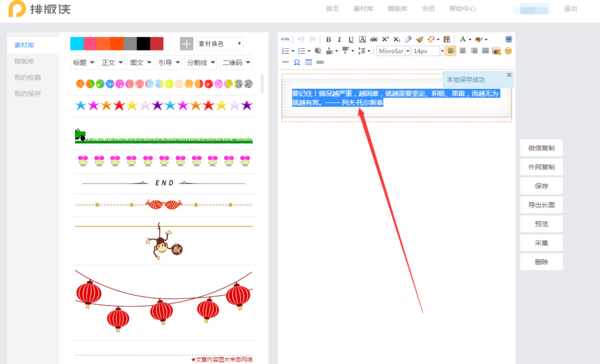
Task: Click the font color A icon
Action: pos(463,39)
